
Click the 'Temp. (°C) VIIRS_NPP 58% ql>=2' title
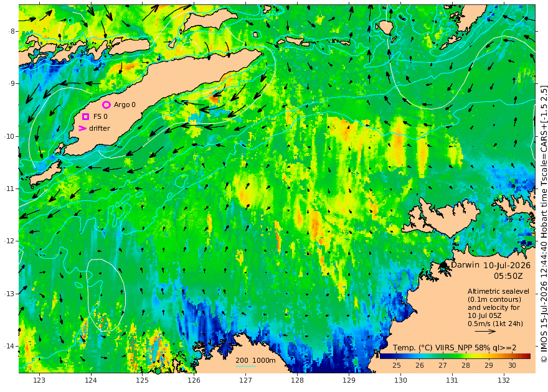[x=455, y=348]
